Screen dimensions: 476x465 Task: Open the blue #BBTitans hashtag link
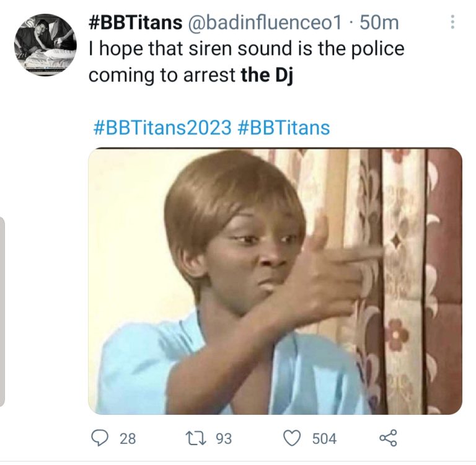[x=283, y=128]
